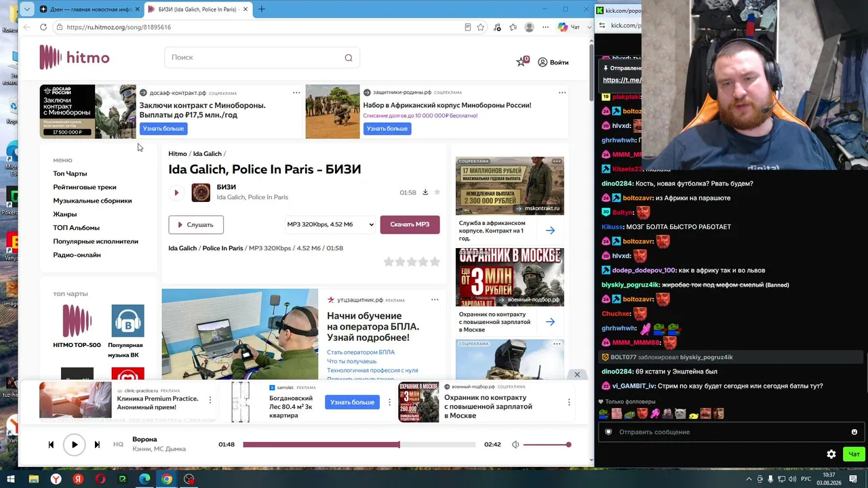Screen dimensions: 868x488
Task: Open Жанры menu item
Action: click(x=65, y=214)
